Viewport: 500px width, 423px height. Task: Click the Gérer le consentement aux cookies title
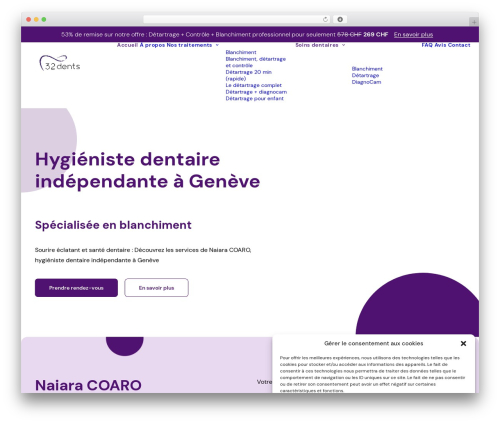[x=374, y=344]
